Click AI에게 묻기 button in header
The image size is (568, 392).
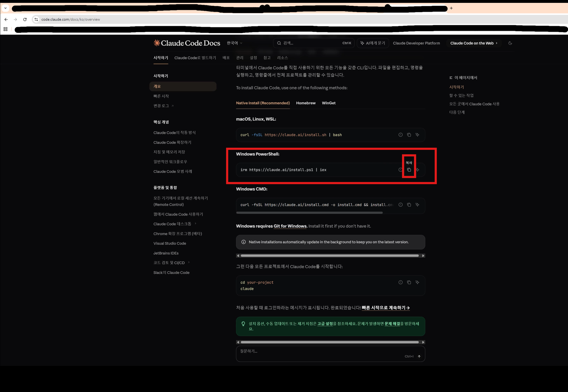tap(373, 43)
